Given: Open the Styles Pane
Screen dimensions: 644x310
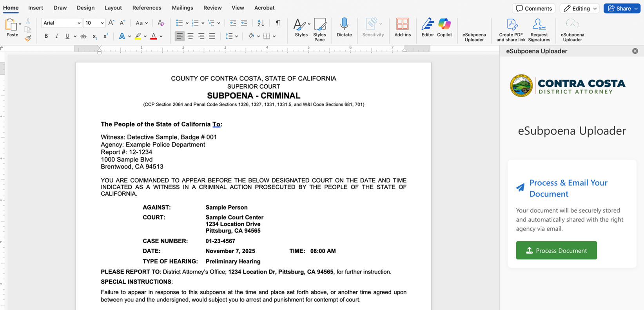Looking at the screenshot, I should click(320, 29).
